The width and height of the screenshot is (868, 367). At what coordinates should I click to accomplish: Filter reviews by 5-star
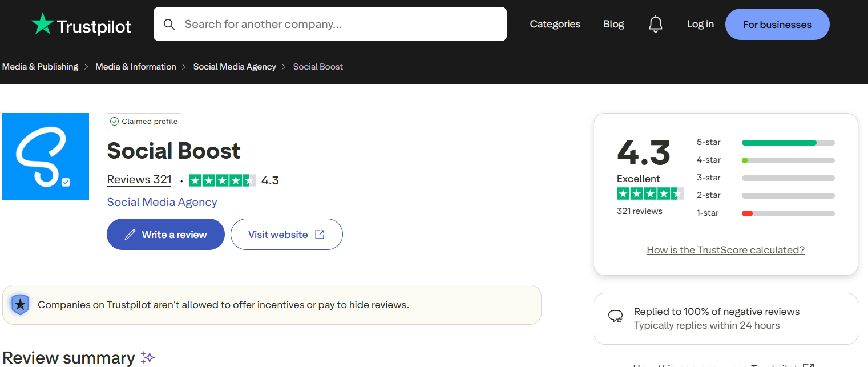pos(765,142)
